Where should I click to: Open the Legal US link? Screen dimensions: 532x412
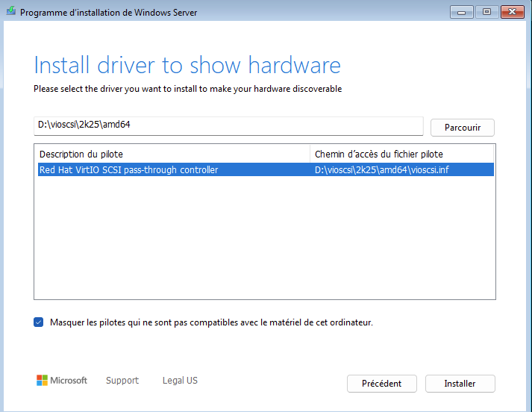pyautogui.click(x=180, y=381)
